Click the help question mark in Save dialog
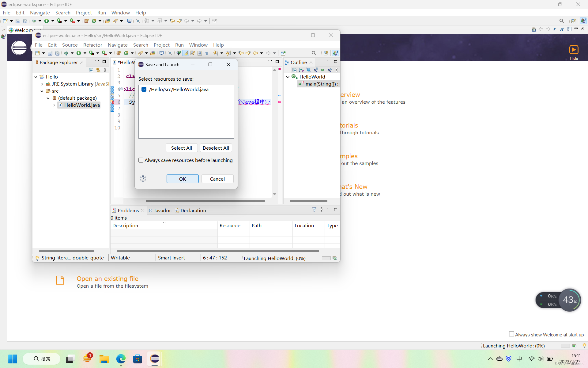This screenshot has height=368, width=588. pyautogui.click(x=143, y=178)
